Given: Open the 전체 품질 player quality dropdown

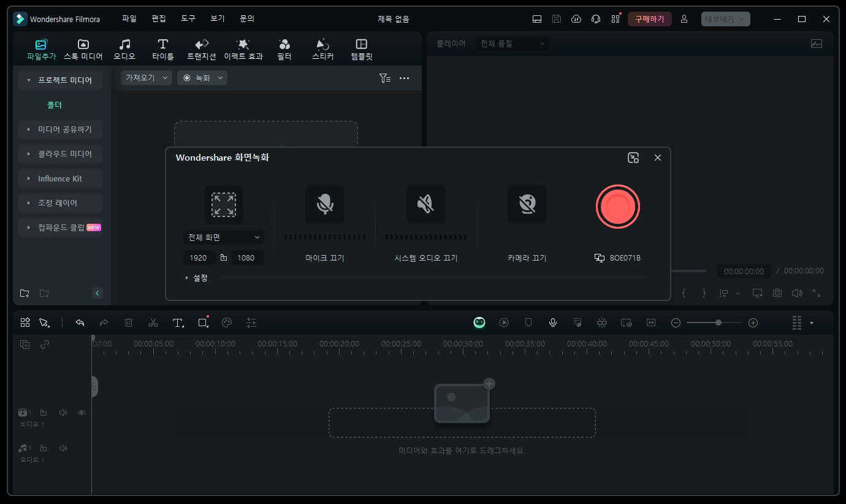Looking at the screenshot, I should tap(513, 44).
